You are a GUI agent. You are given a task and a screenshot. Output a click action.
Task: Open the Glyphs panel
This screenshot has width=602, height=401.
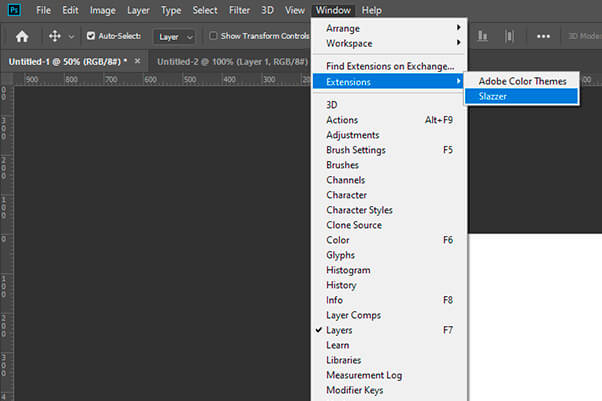(389, 255)
